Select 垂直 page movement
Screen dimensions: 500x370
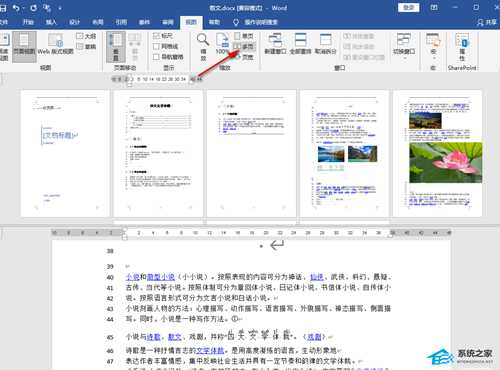(116, 47)
